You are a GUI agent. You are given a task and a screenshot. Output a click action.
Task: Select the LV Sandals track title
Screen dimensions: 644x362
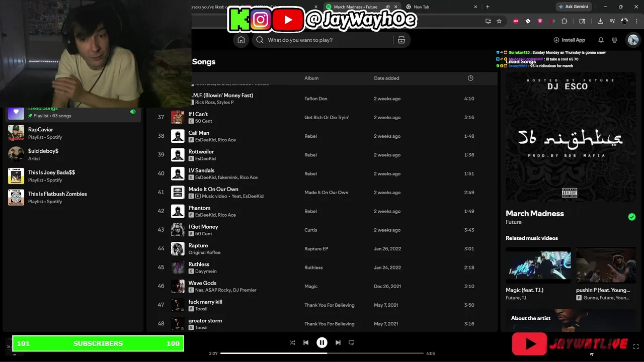coord(201,170)
